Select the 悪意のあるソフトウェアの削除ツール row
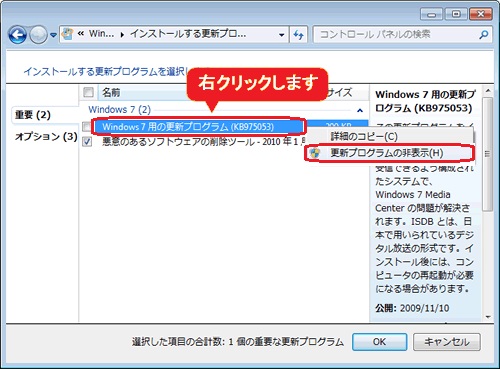Viewport: 500px width, 369px height. click(x=204, y=142)
